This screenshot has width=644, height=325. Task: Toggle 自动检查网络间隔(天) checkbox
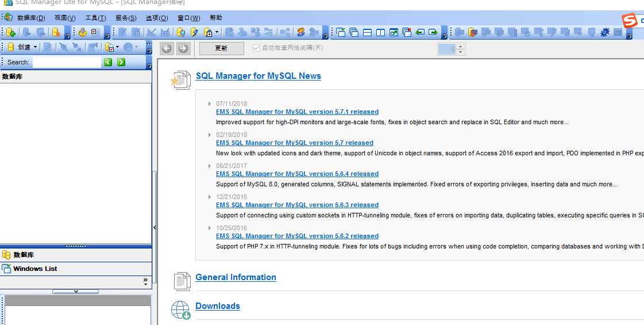pyautogui.click(x=256, y=48)
